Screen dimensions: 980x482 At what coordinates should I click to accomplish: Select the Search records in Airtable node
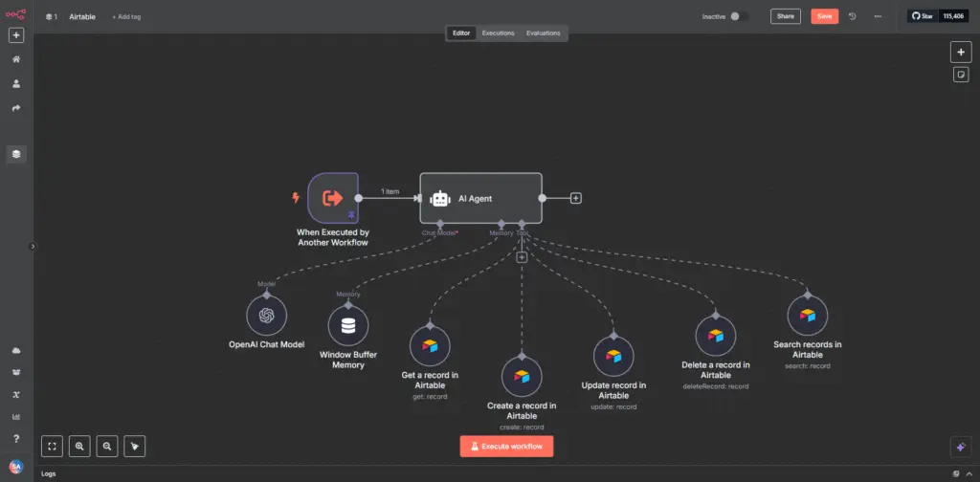pos(808,316)
